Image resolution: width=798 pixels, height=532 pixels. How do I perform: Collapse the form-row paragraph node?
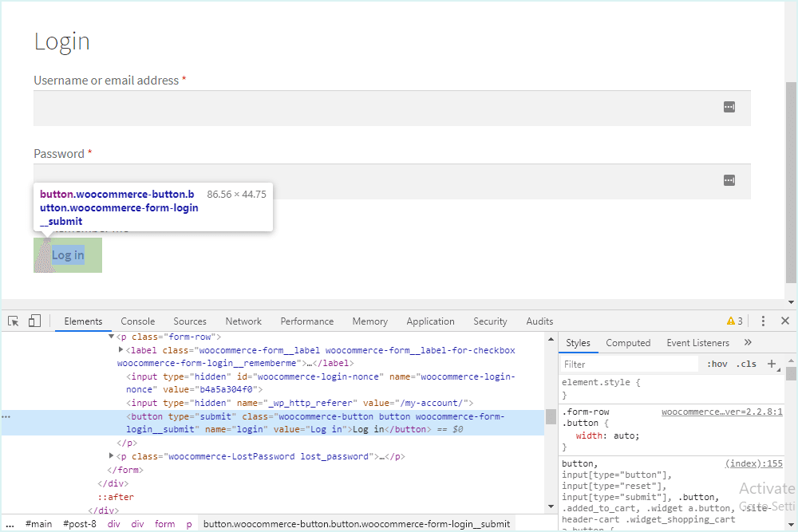click(x=112, y=337)
